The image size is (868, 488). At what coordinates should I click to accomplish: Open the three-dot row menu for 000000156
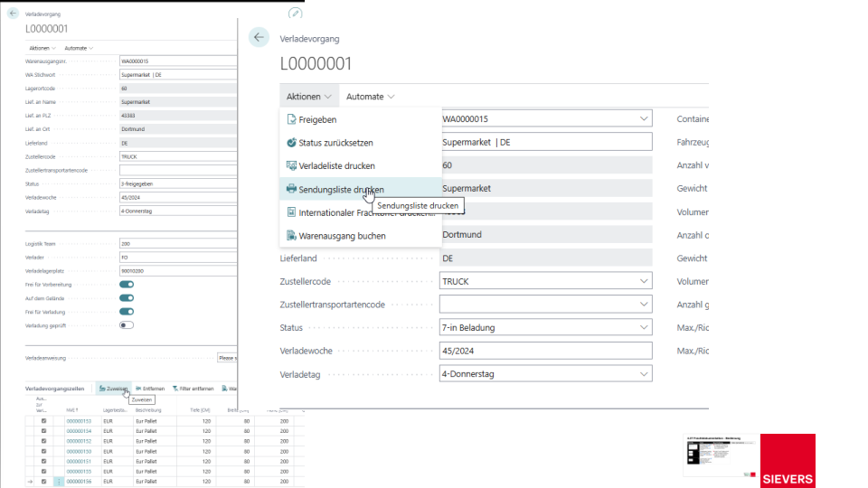[59, 482]
